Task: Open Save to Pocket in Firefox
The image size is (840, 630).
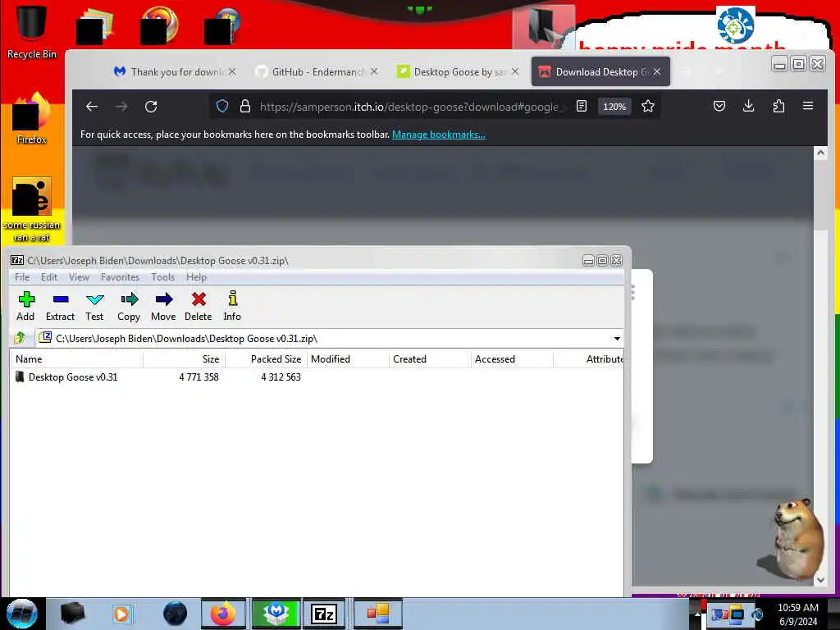Action: point(719,106)
